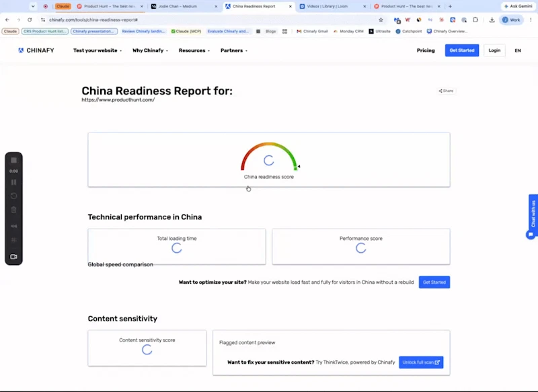Screen dimensions: 538x392
Task: Click the effects grid icon on recording toolbar
Action: pyautogui.click(x=13, y=240)
